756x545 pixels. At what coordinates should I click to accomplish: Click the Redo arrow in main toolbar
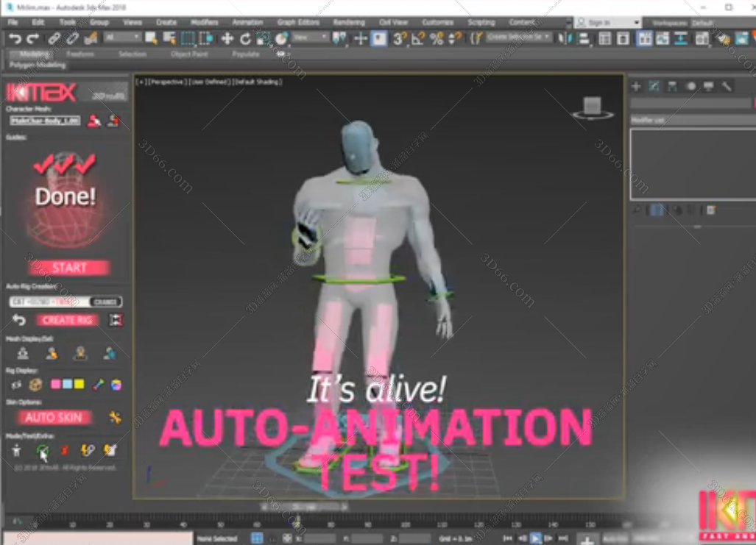[33, 38]
